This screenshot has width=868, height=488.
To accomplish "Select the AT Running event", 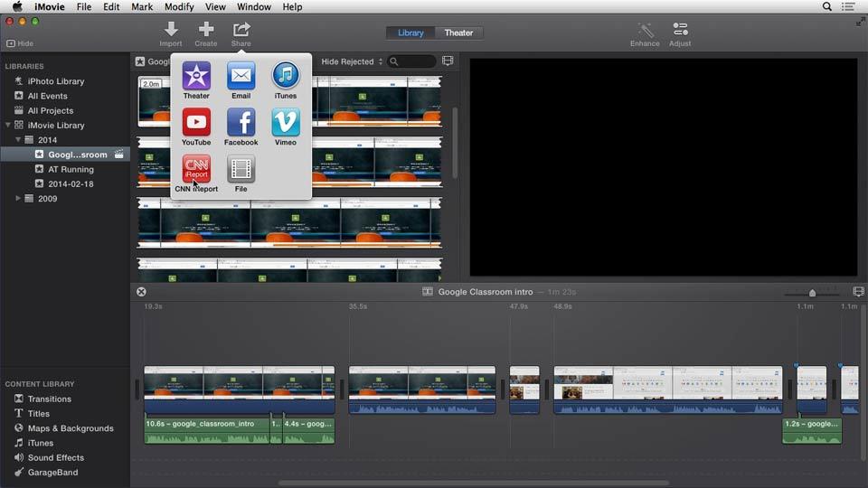I will (71, 169).
